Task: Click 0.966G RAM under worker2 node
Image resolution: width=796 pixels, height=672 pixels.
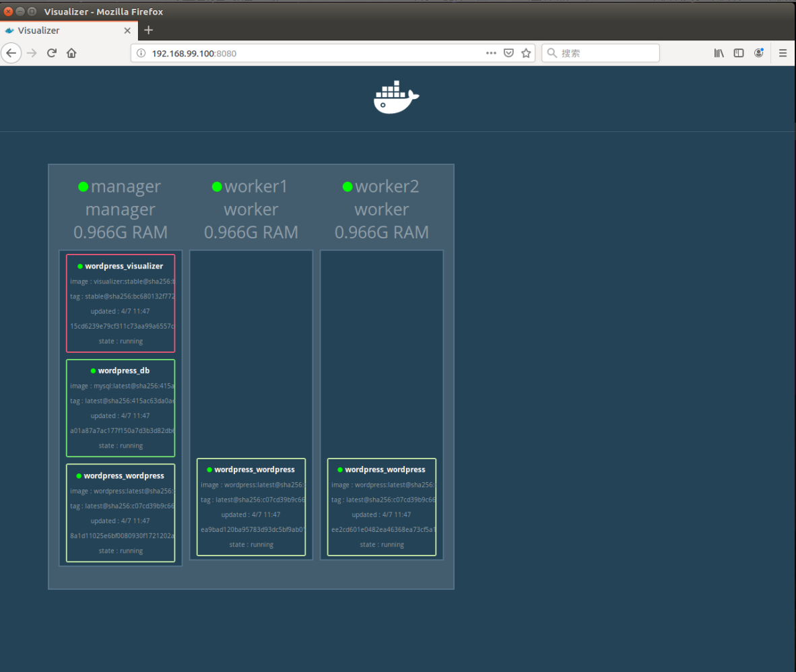Action: point(381,232)
